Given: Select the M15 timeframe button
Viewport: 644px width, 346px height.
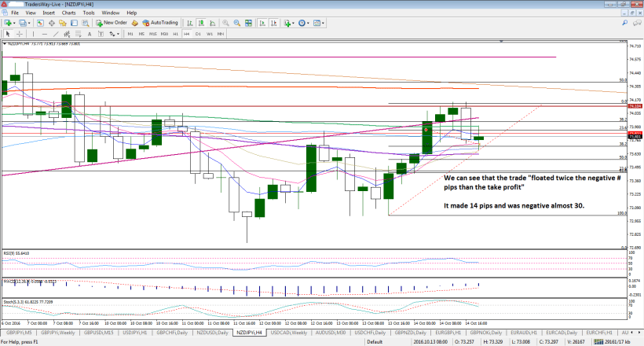Looking at the screenshot, I should click(x=153, y=35).
